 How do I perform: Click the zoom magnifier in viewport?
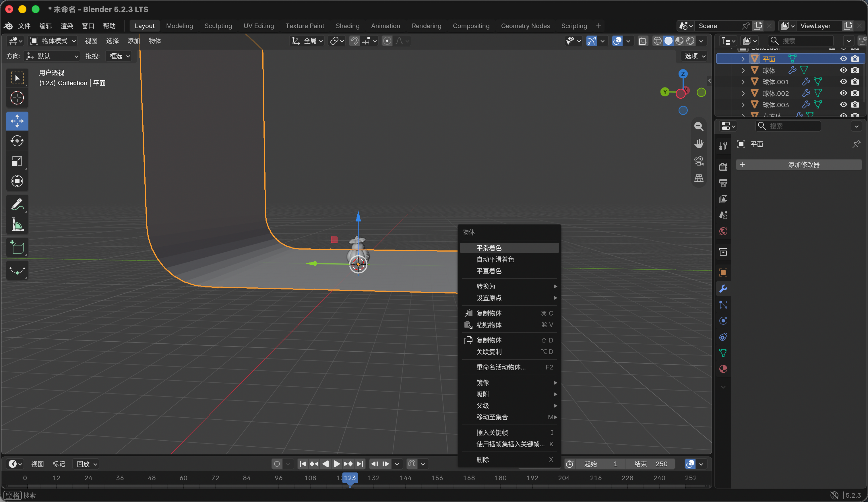(x=699, y=127)
